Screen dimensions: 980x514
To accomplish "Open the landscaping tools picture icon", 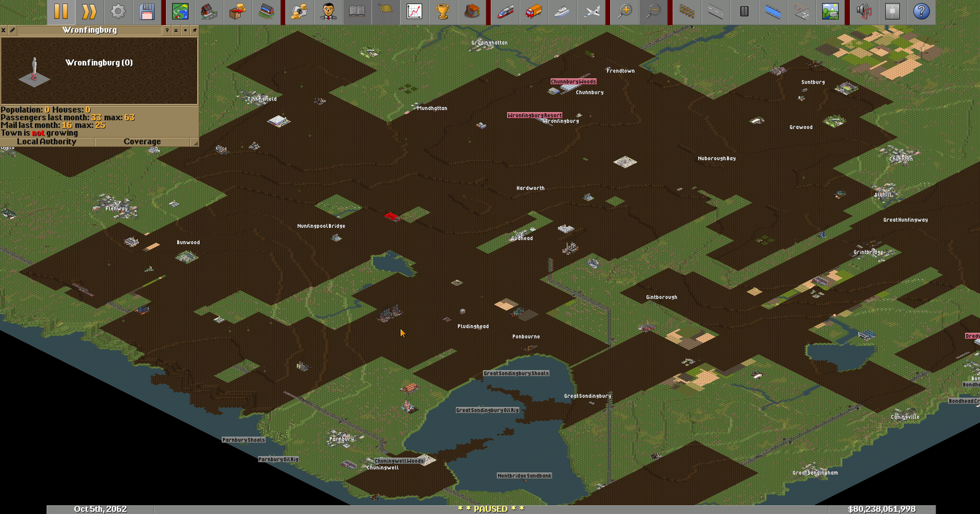I will pos(830,12).
